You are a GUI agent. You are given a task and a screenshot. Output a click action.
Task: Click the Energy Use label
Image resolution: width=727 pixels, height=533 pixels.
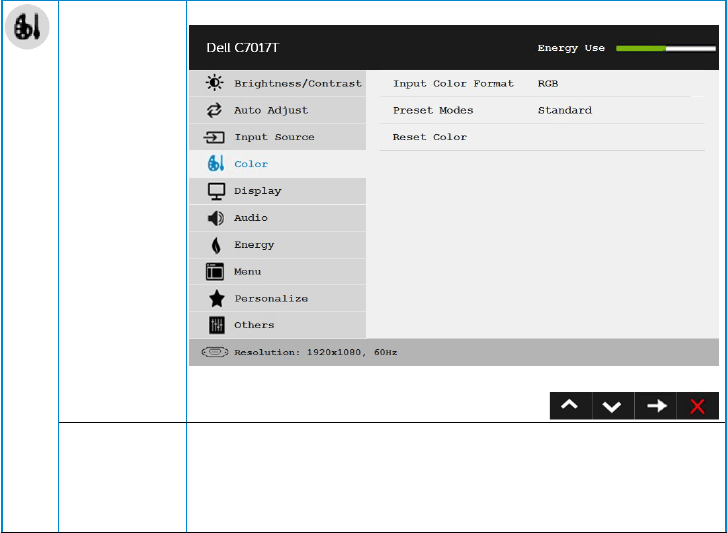(571, 48)
